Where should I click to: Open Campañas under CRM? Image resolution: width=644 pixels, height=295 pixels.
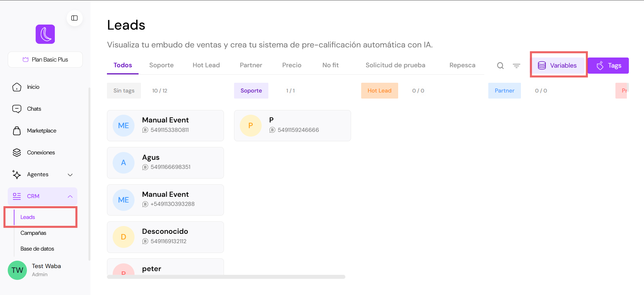pos(33,233)
